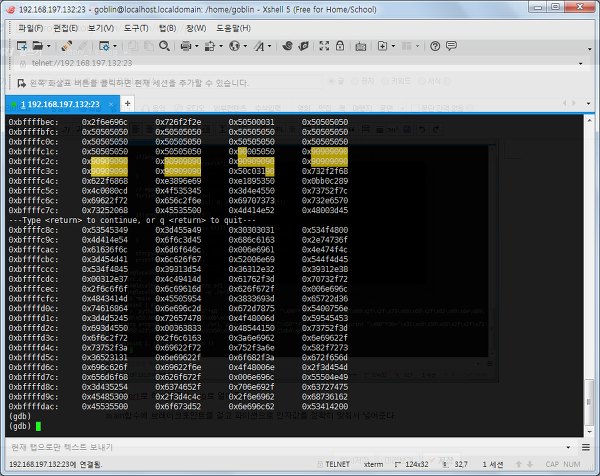This screenshot has width=600, height=476.
Task: Click the Paste toolbar icon
Action: (149, 46)
